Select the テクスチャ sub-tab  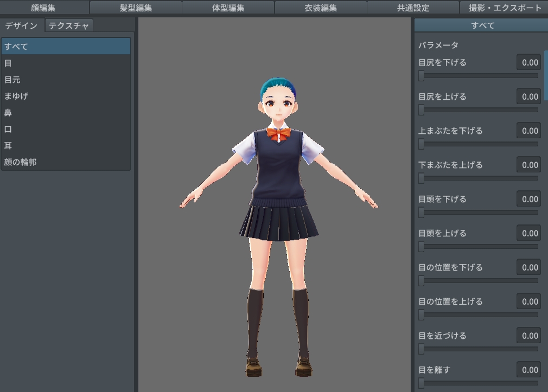(69, 25)
